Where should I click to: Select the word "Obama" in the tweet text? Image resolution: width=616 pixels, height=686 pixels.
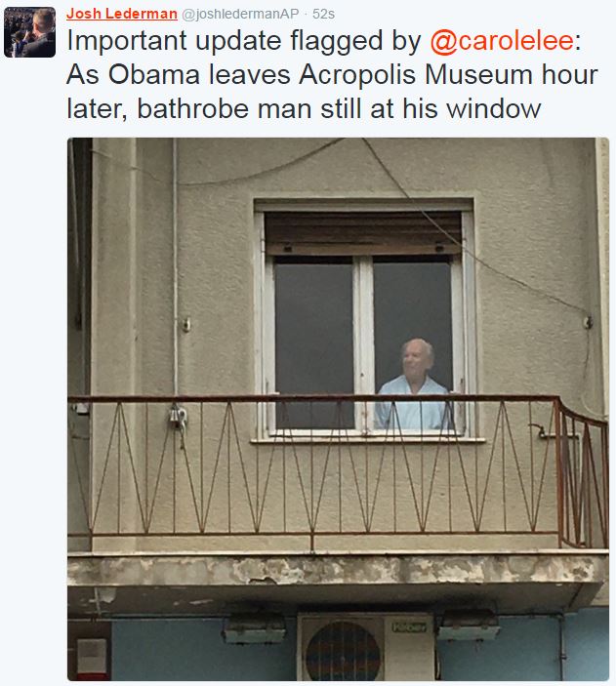point(154,75)
